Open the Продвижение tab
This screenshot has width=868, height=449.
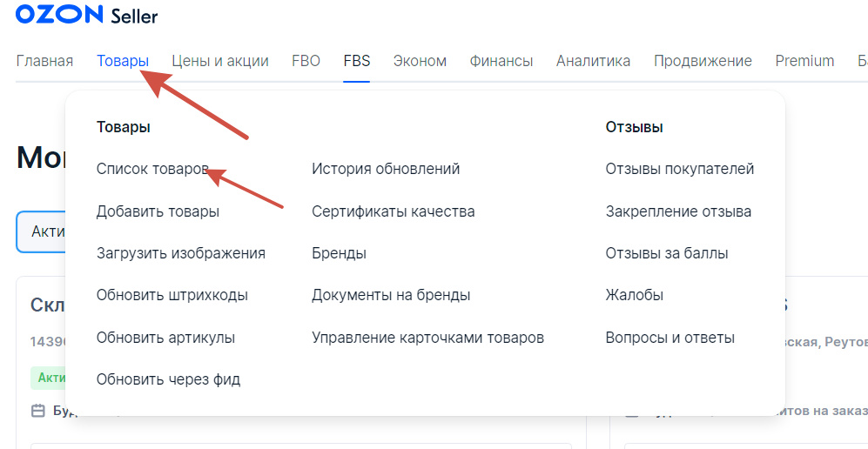[x=703, y=61]
